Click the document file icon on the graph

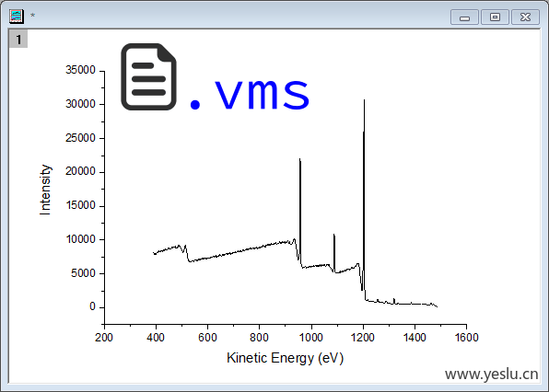point(148,76)
